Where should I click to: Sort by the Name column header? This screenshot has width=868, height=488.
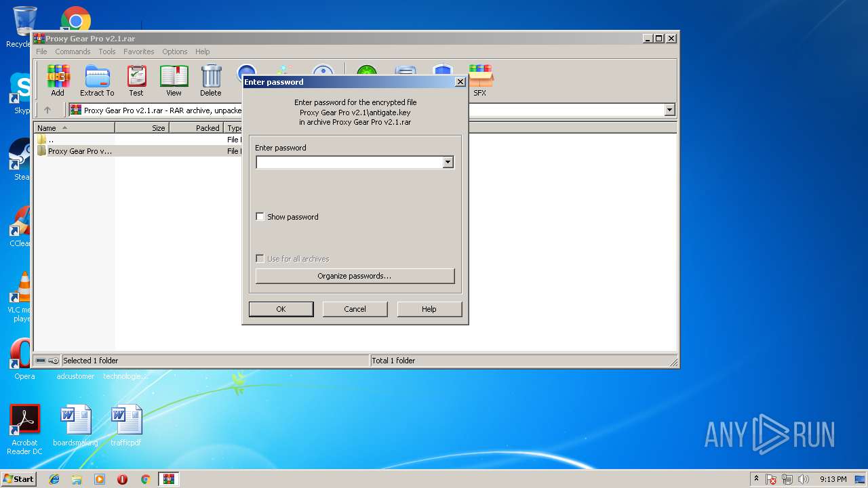pos(75,127)
